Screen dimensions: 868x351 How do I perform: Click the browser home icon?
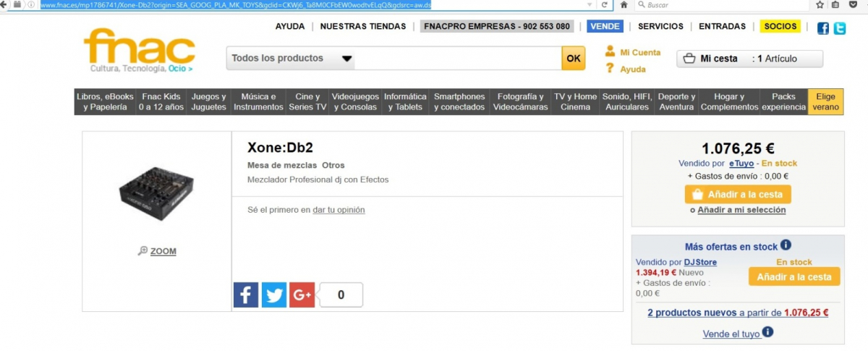click(624, 4)
